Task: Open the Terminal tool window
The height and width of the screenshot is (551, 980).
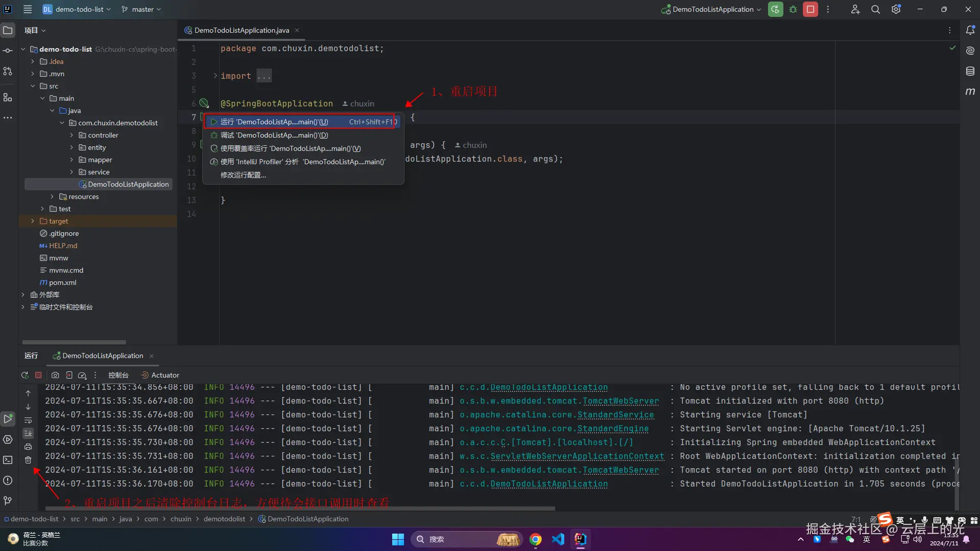Action: 8,460
